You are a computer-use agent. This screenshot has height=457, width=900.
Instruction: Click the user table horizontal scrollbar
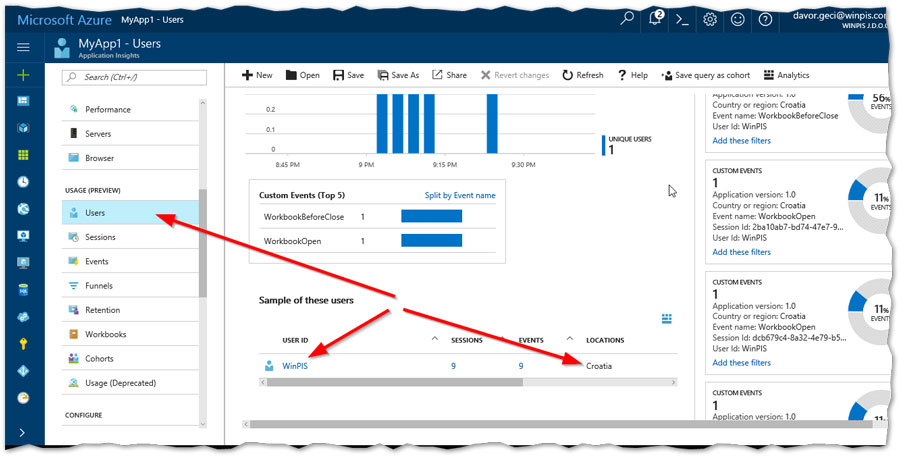click(x=394, y=382)
